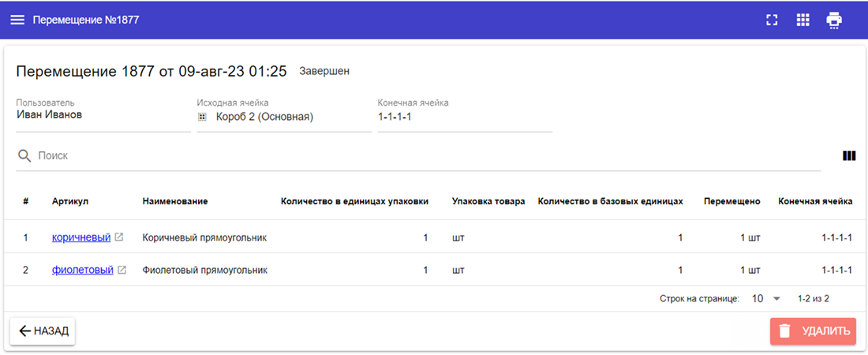Click the source cell icon near Короб 2
This screenshot has height=355, width=868.
202,117
